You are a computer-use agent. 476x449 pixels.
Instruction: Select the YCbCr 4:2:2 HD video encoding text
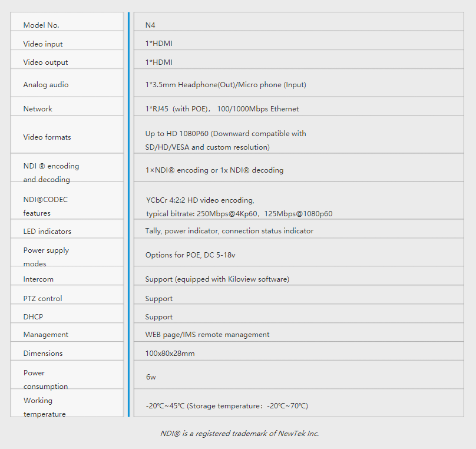coord(200,200)
